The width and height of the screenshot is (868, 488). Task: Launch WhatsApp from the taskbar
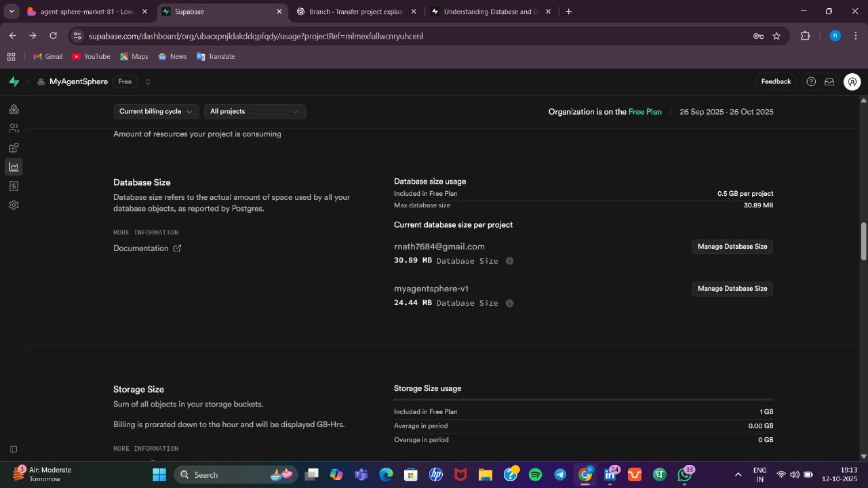(x=685, y=474)
